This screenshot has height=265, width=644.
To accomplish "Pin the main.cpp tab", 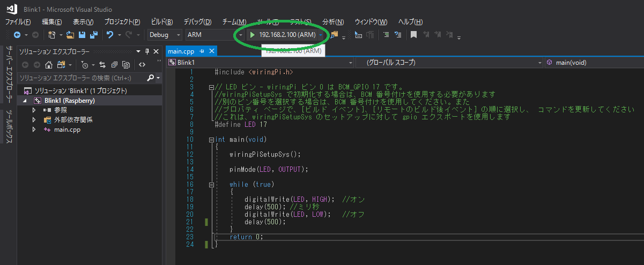I will click(x=202, y=51).
